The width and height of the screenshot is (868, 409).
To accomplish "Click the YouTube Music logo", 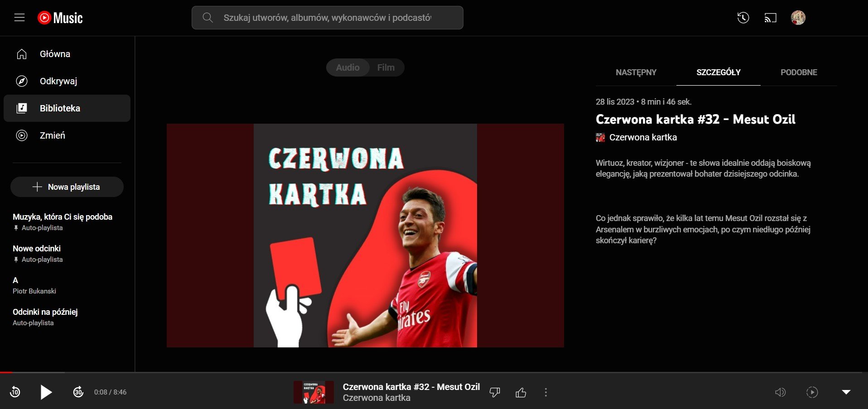I will coord(60,18).
